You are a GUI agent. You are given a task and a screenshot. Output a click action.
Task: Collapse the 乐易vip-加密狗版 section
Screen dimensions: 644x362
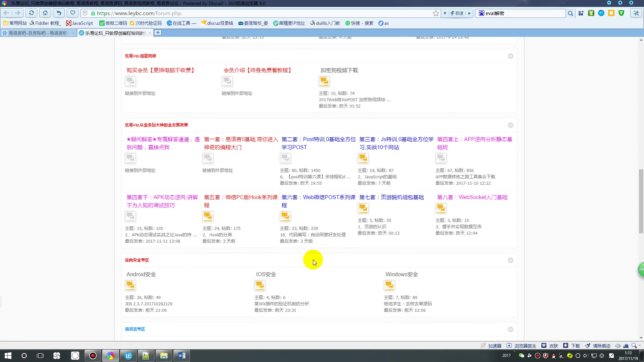(x=511, y=56)
